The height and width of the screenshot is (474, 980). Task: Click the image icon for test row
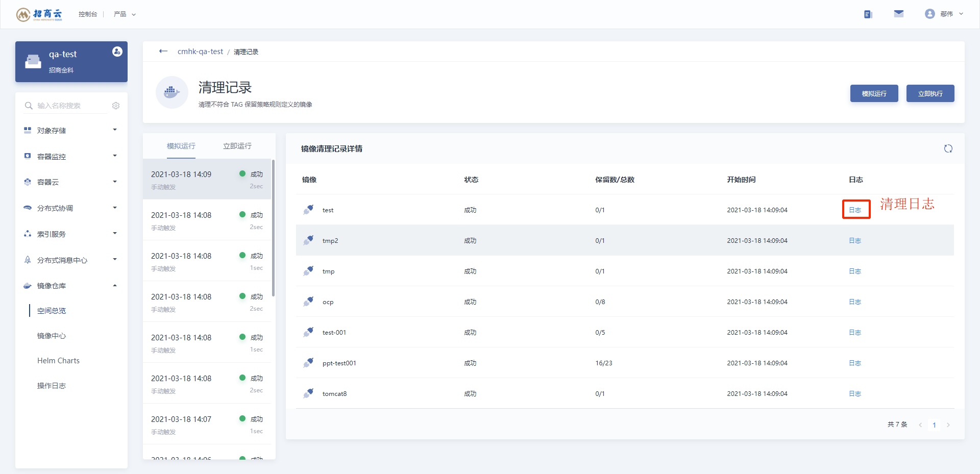308,209
